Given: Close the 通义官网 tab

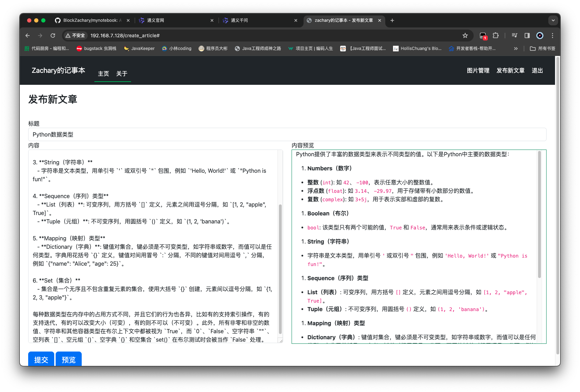Looking at the screenshot, I should click(212, 20).
